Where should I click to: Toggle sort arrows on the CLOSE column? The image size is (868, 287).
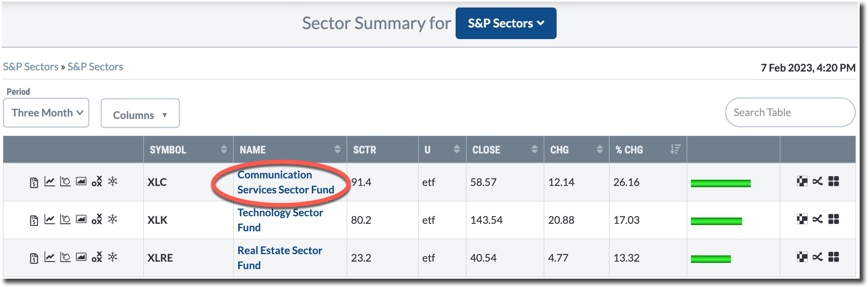tap(534, 149)
